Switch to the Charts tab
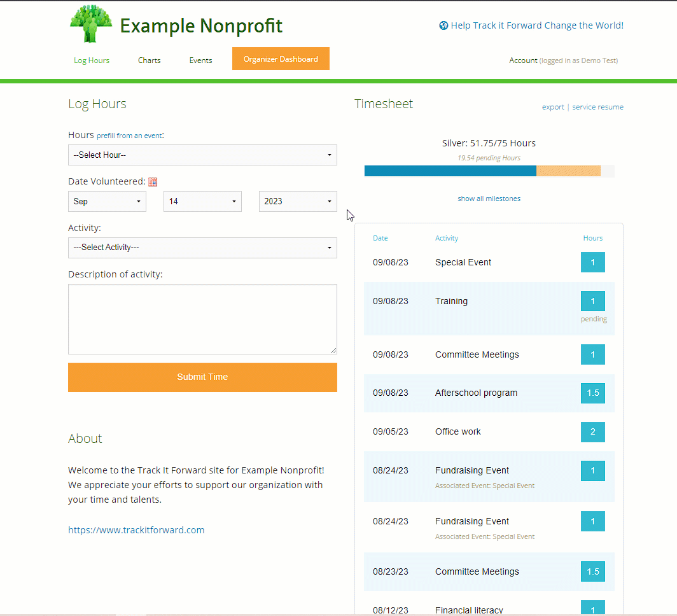Screen dimensions: 677x616 click(150, 60)
